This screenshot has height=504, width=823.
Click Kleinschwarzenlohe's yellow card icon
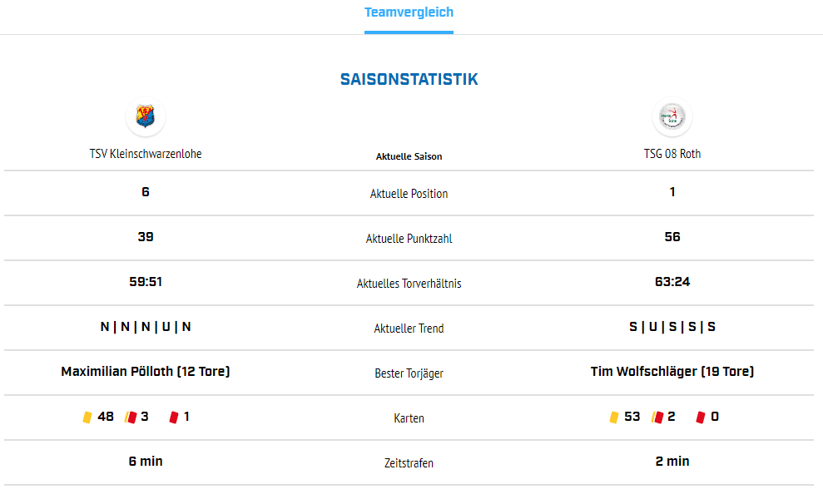(x=87, y=418)
